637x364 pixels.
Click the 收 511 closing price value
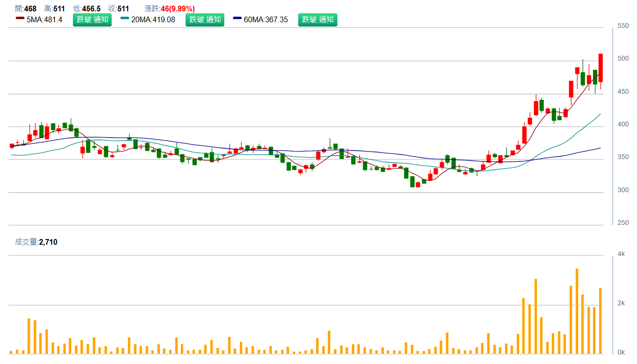coord(123,9)
